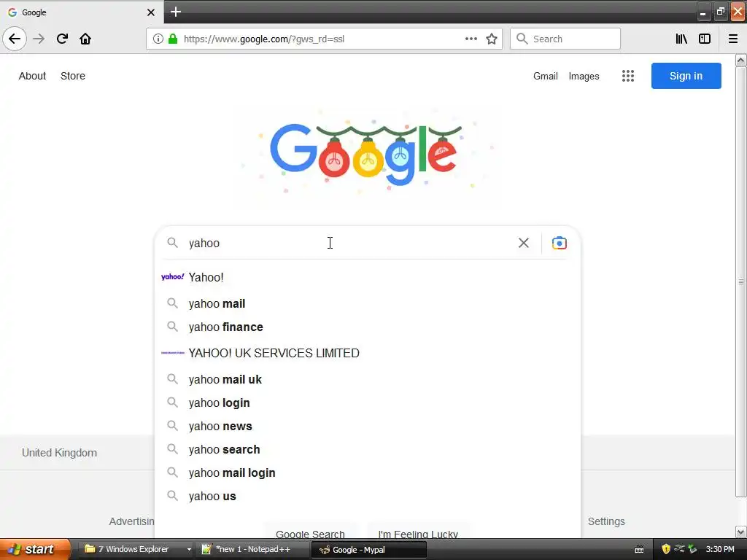The width and height of the screenshot is (747, 560).
Task: Toggle the sidebars icon
Action: 705,39
